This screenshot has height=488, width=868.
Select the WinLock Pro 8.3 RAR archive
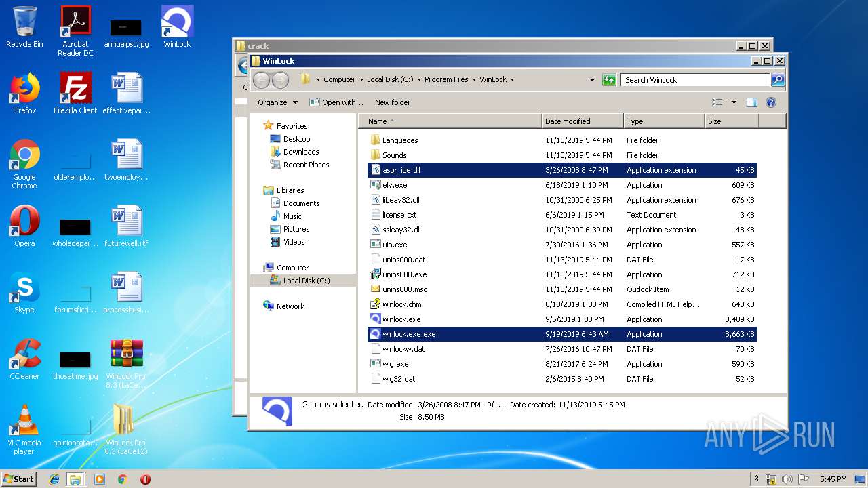(126, 363)
